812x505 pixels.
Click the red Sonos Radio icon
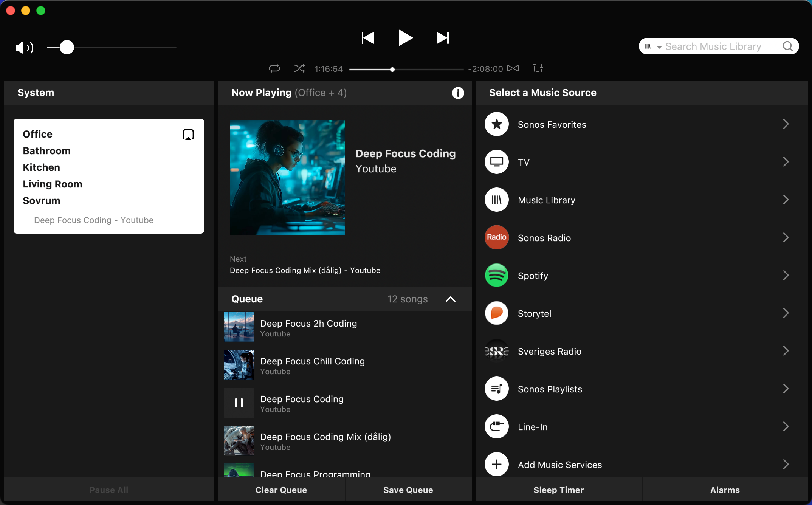[497, 237]
